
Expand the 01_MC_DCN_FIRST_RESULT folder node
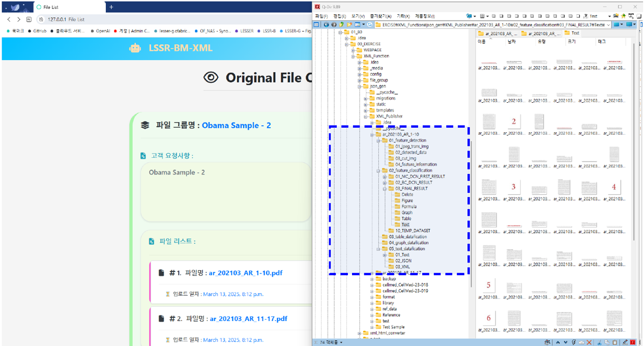385,177
